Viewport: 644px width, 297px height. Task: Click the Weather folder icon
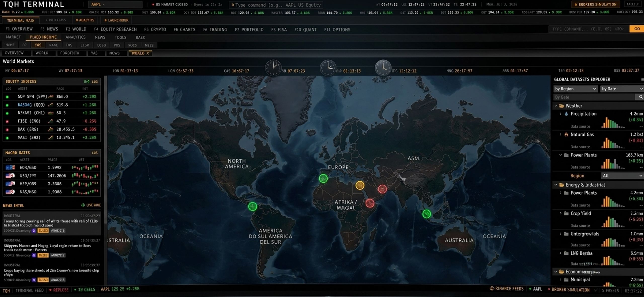pyautogui.click(x=561, y=106)
